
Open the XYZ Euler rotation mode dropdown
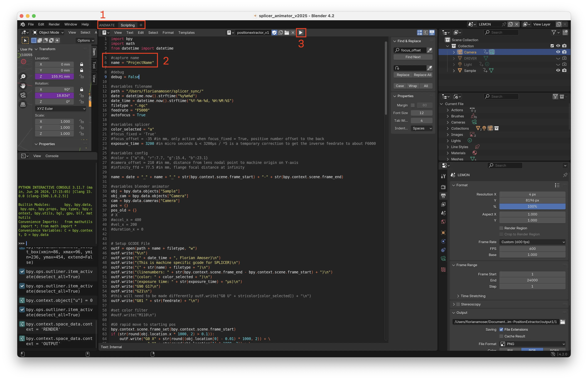pos(60,109)
